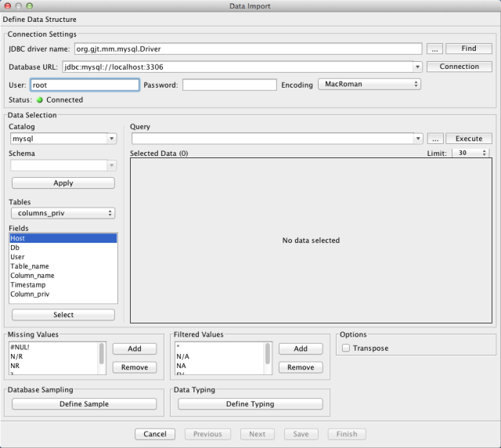Remove a Missing Values entry
Image resolution: width=501 pixels, height=448 pixels.
pyautogui.click(x=135, y=367)
